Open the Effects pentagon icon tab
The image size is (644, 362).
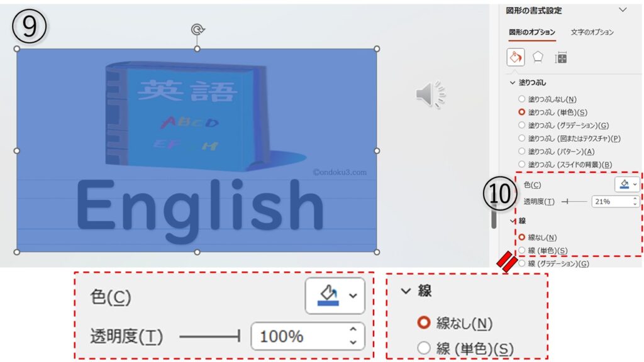click(538, 57)
